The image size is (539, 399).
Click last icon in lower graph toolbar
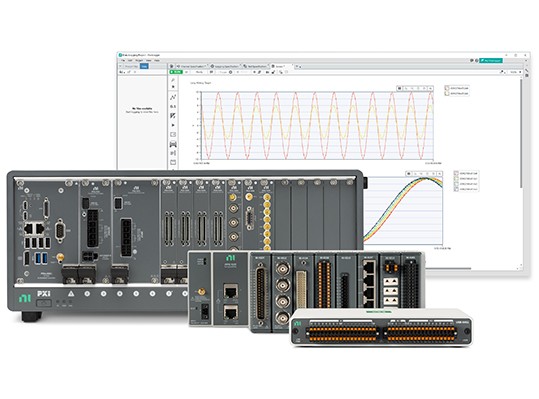439,174
